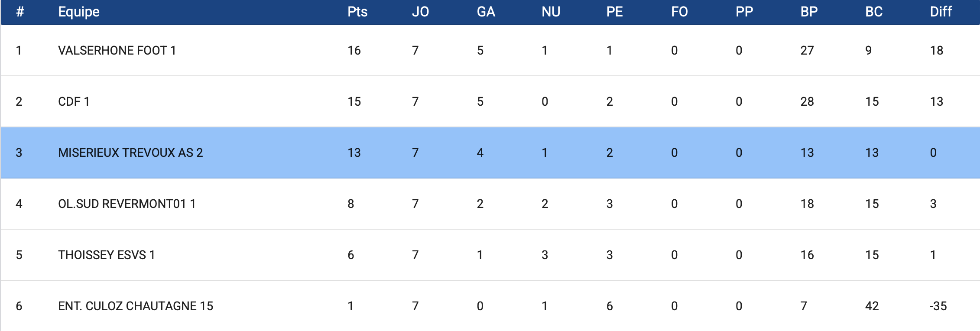Viewport: 980px width, 331px height.
Task: Click the JO column header
Action: pyautogui.click(x=420, y=12)
